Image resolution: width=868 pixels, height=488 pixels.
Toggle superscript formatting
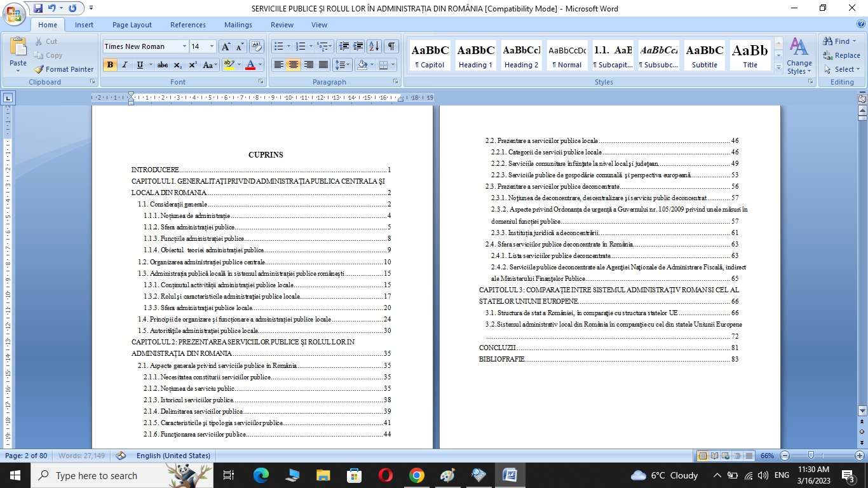(193, 65)
